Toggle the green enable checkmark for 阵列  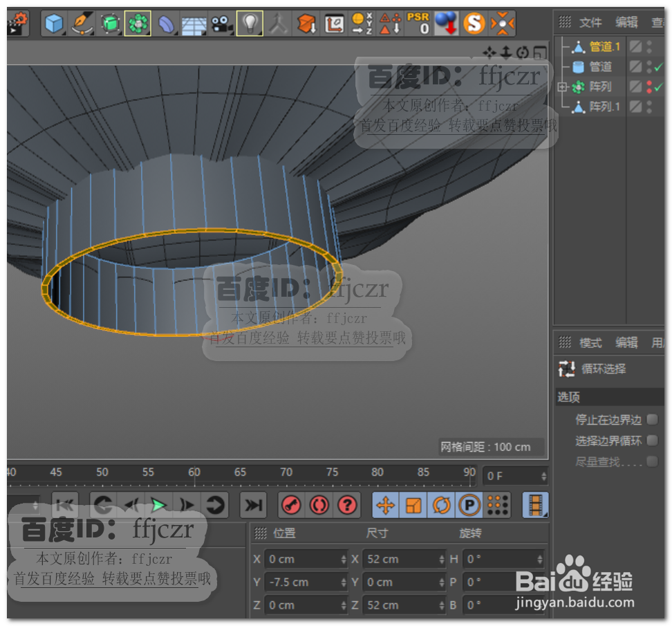coord(659,87)
